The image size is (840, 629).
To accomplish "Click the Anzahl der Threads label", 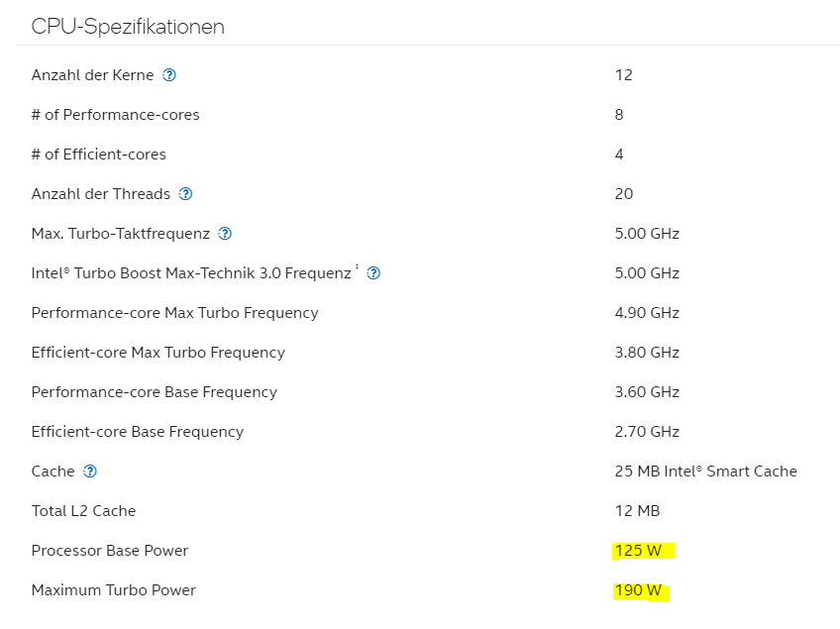I will click(x=101, y=194).
